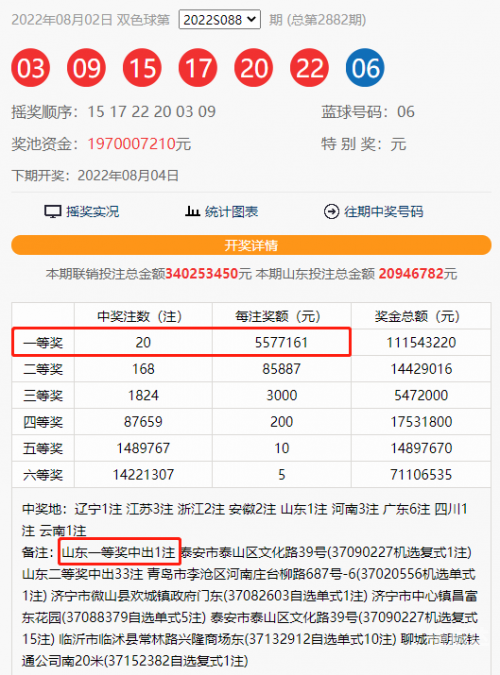
Task: Select sixth prize count 14221307
Action: [143, 475]
